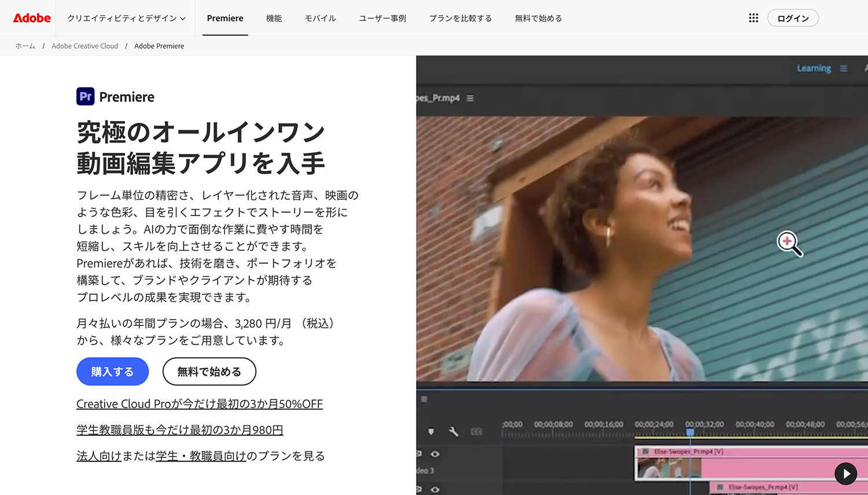Click the 法人向け link
The width and height of the screenshot is (868, 495).
(x=99, y=456)
